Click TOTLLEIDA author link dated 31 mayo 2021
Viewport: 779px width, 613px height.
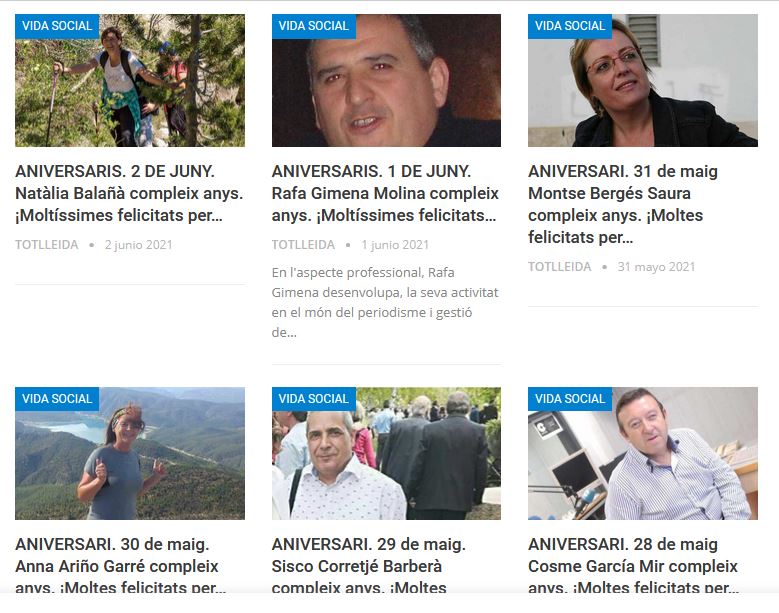(559, 267)
